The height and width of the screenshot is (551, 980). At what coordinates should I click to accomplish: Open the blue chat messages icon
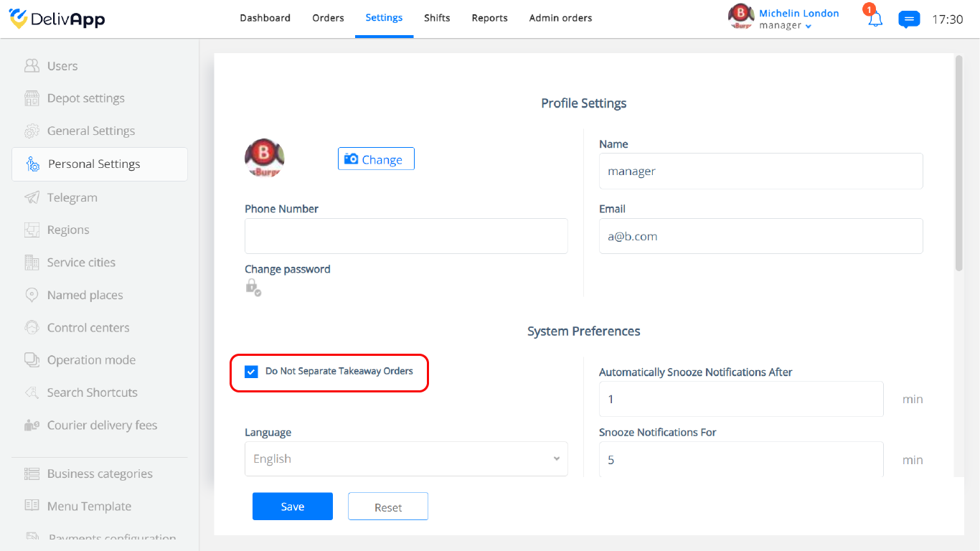coord(909,19)
